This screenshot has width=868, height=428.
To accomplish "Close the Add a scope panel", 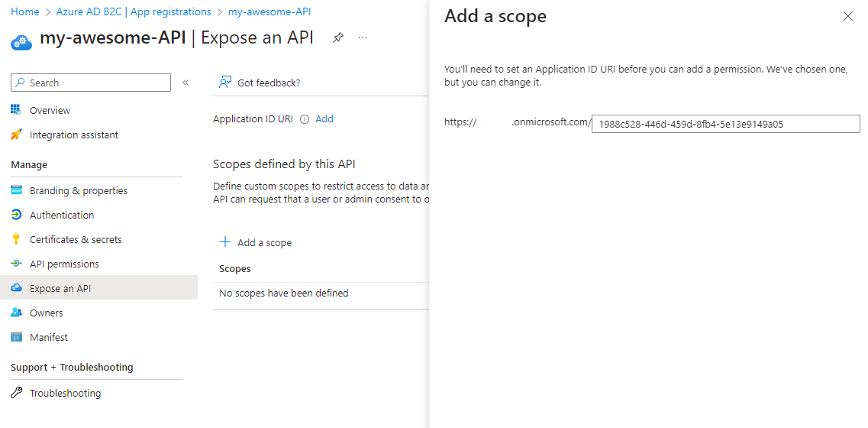I will [x=847, y=17].
